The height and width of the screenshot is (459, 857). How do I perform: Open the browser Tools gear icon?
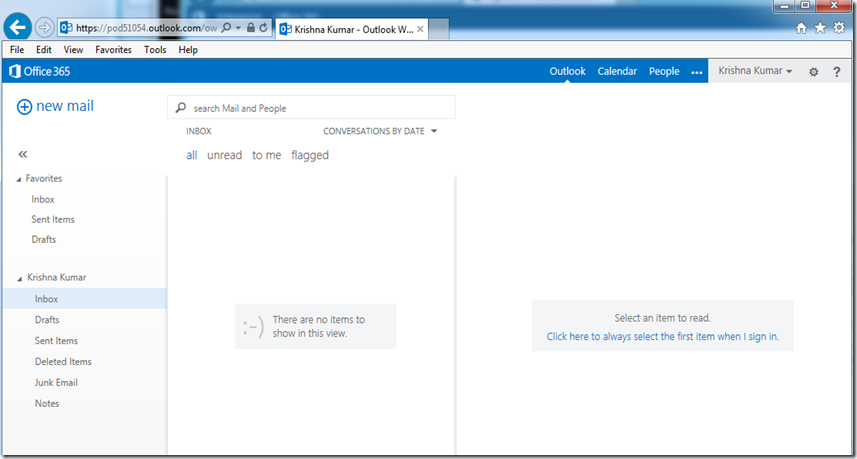839,28
